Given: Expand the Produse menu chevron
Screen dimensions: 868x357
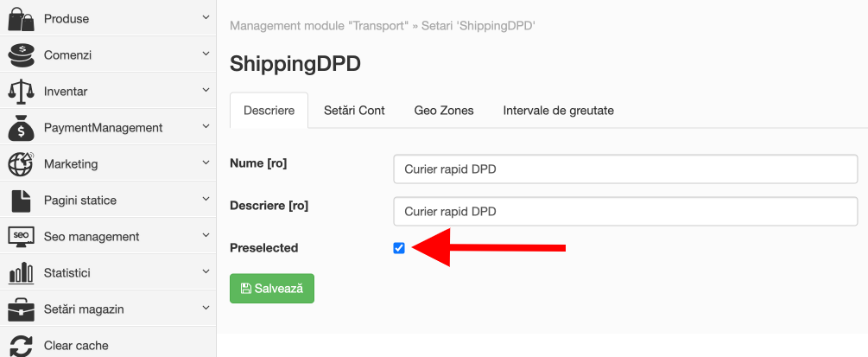Looking at the screenshot, I should (206, 18).
